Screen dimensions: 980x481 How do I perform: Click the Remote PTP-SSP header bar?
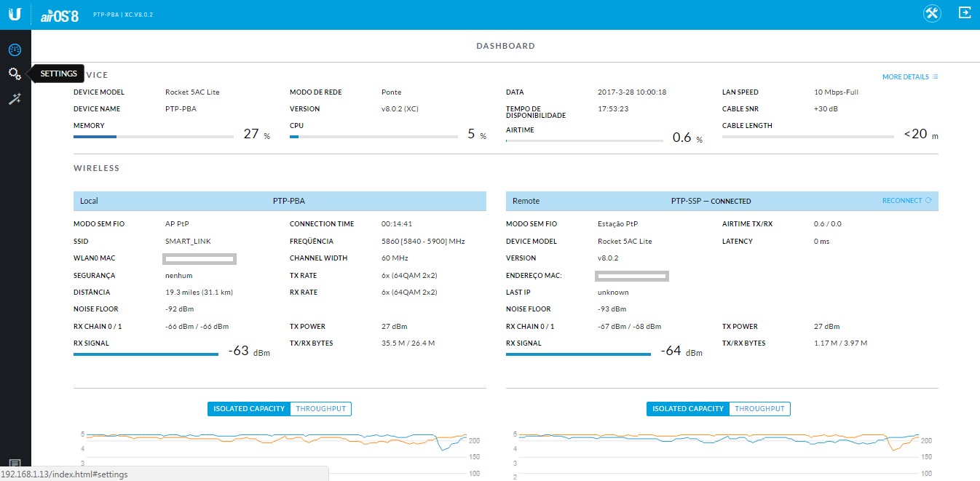pyautogui.click(x=722, y=201)
